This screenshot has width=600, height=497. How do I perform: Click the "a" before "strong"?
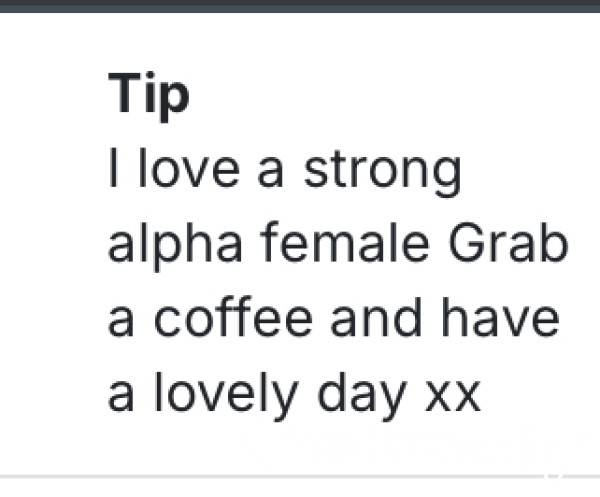(x=270, y=173)
